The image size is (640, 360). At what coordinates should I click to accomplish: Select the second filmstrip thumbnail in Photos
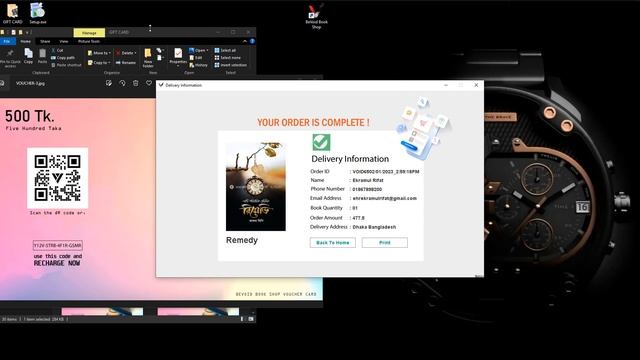coord(198,312)
